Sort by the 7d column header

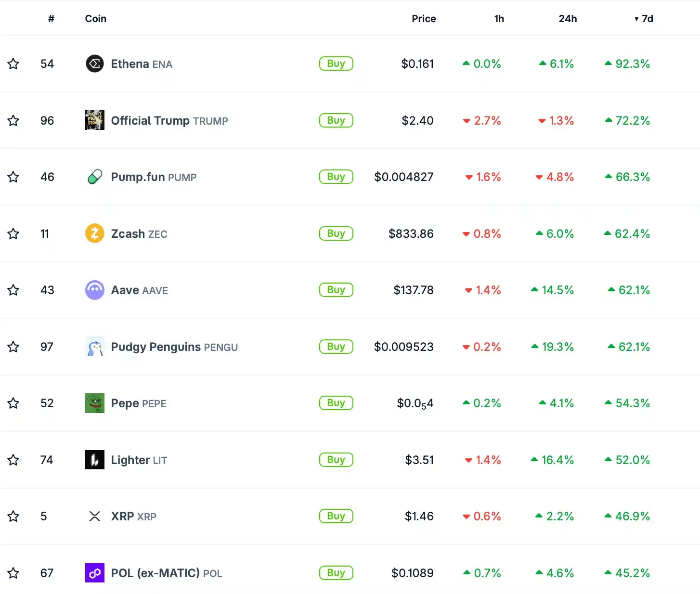644,19
